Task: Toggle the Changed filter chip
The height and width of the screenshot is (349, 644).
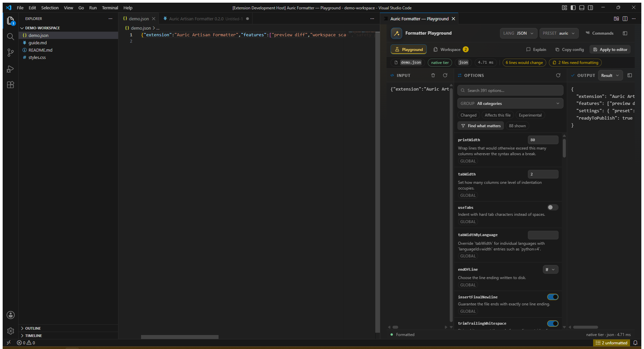Action: (x=468, y=115)
